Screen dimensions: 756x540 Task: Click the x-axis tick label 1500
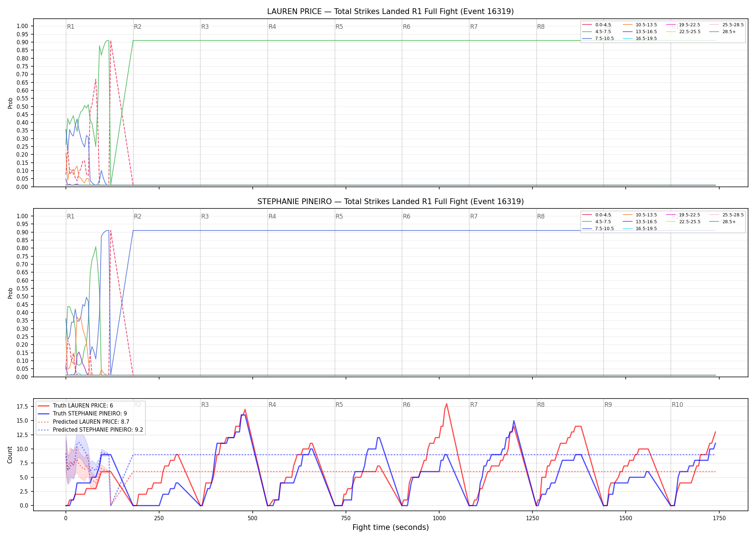(626, 518)
